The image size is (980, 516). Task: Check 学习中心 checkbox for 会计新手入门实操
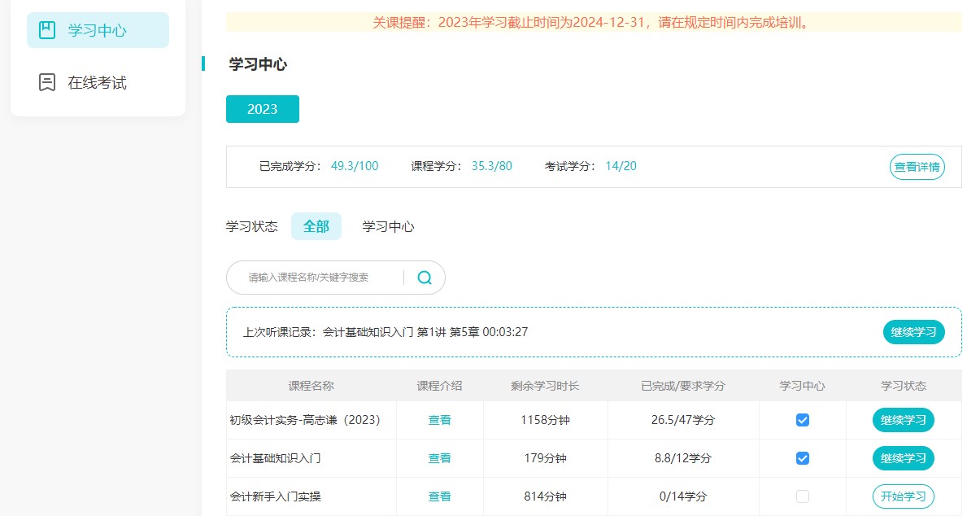(x=803, y=496)
